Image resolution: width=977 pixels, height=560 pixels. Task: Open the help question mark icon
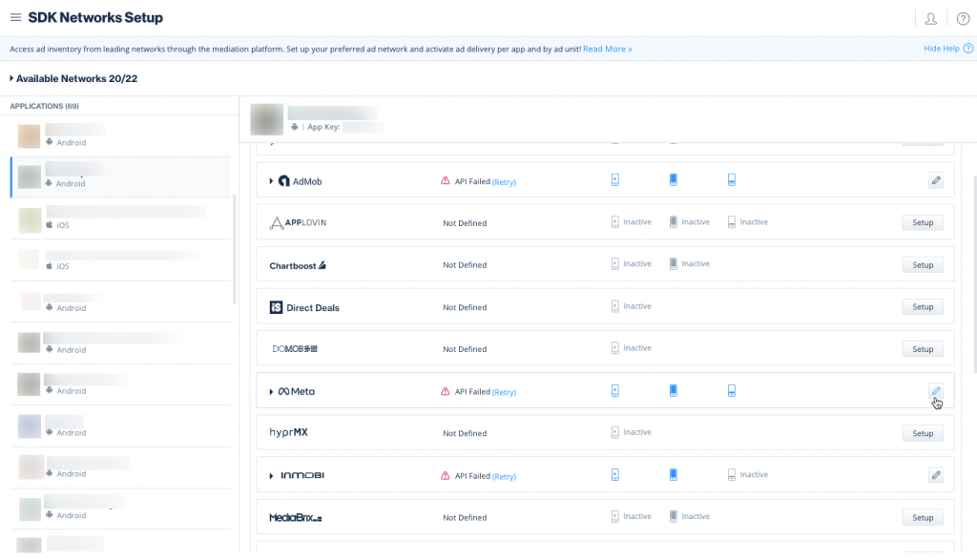(x=962, y=18)
